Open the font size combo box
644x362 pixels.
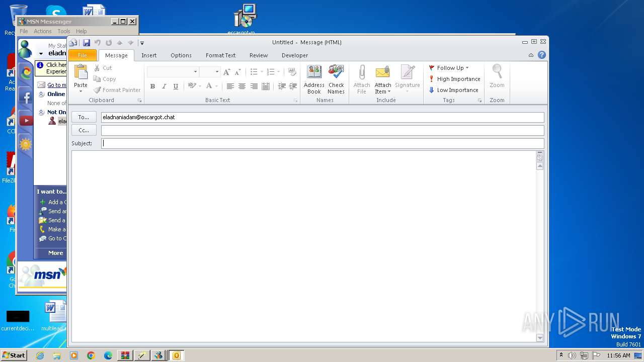click(210, 72)
